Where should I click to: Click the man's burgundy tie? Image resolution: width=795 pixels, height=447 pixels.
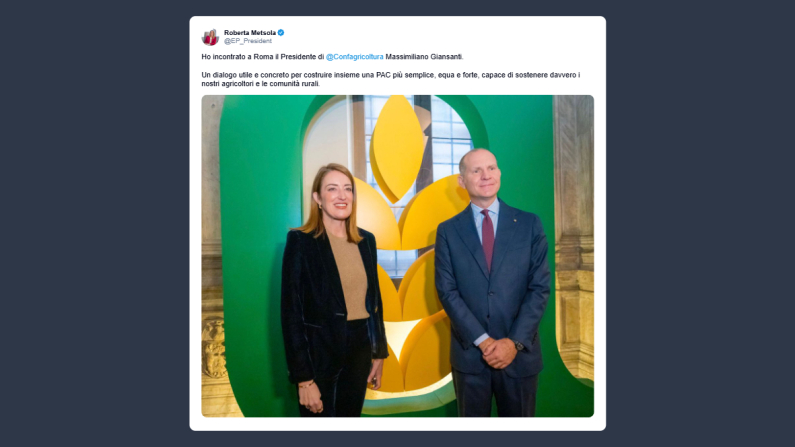tap(488, 239)
